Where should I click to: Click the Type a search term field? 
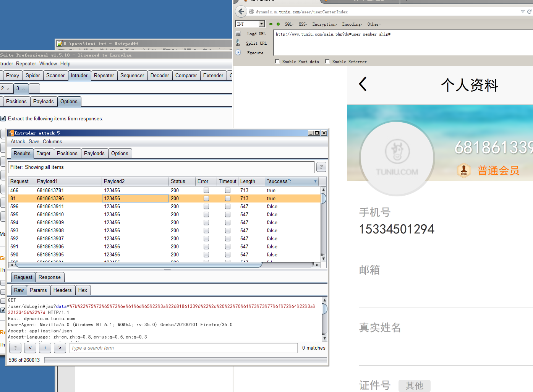(183, 348)
